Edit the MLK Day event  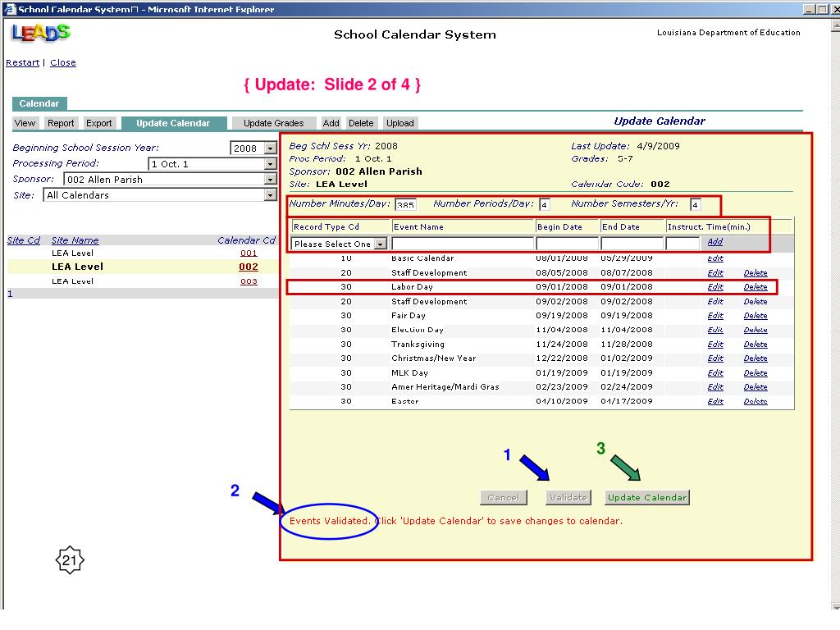(715, 373)
